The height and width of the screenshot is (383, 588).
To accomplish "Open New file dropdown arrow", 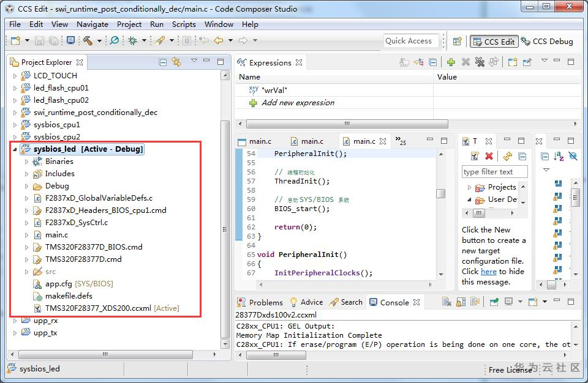I will tap(27, 40).
